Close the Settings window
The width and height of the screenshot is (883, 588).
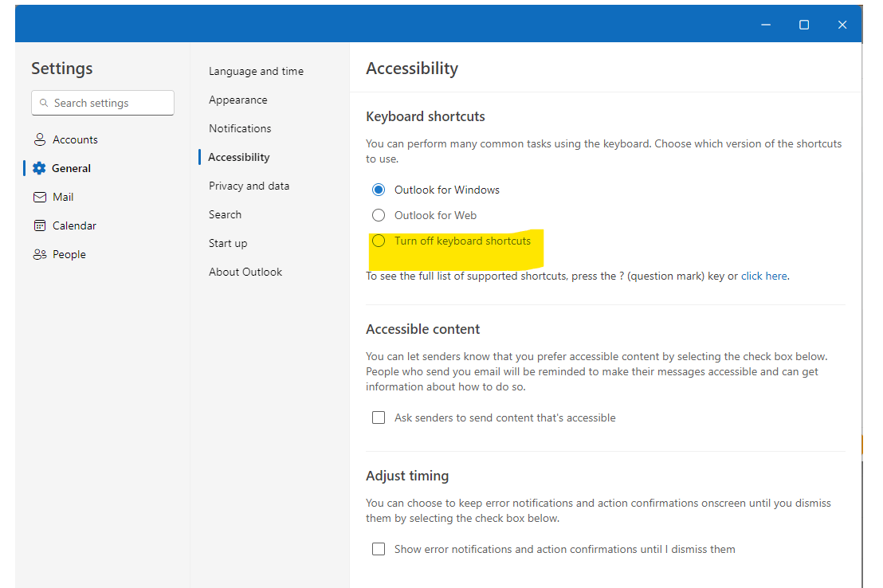click(842, 25)
